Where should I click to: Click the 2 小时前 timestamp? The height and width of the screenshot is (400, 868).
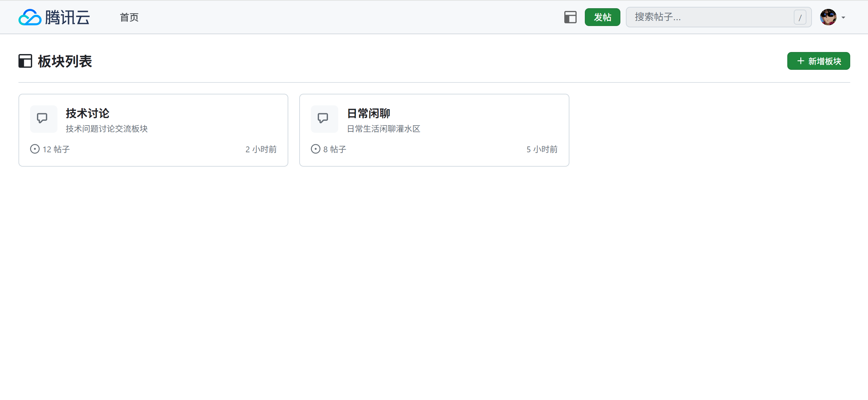click(261, 149)
